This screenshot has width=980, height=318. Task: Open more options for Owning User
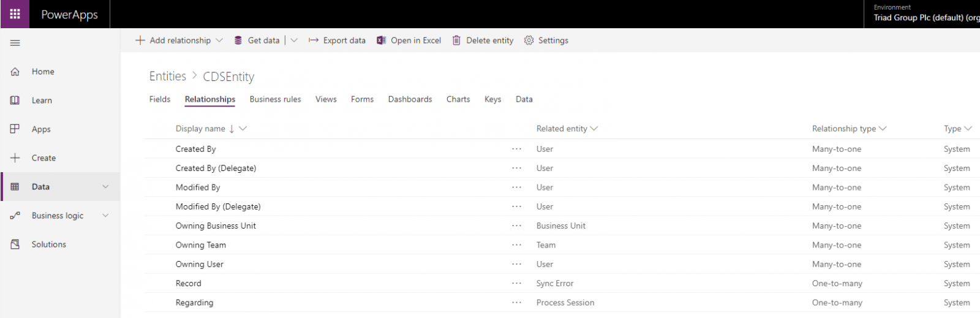[x=517, y=264]
